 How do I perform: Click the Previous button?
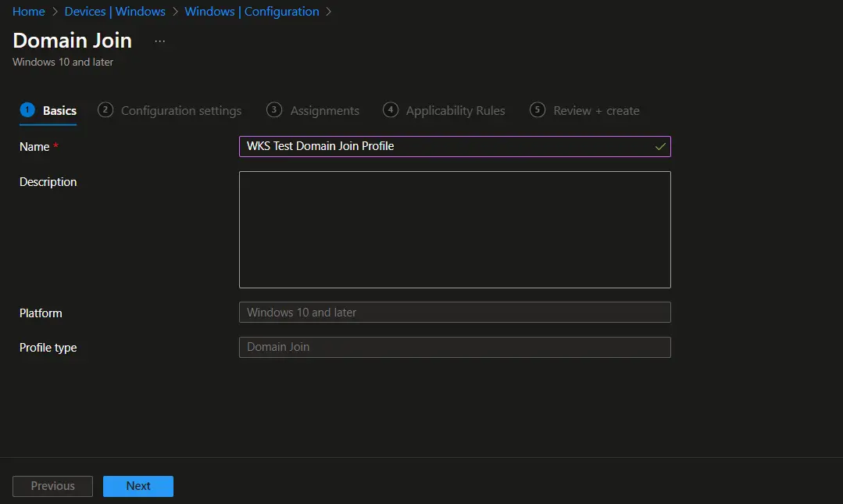pos(52,485)
